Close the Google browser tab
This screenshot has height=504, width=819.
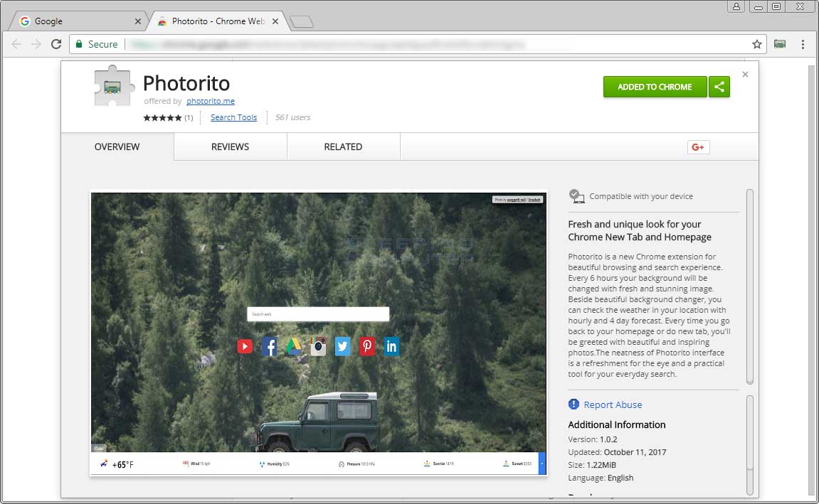(x=138, y=21)
